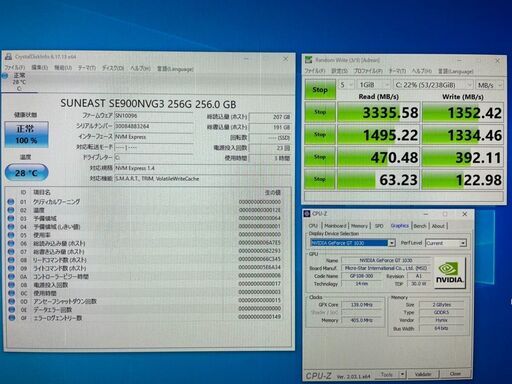
Task: Click Stop button beside 3335.58 row
Action: (320, 112)
